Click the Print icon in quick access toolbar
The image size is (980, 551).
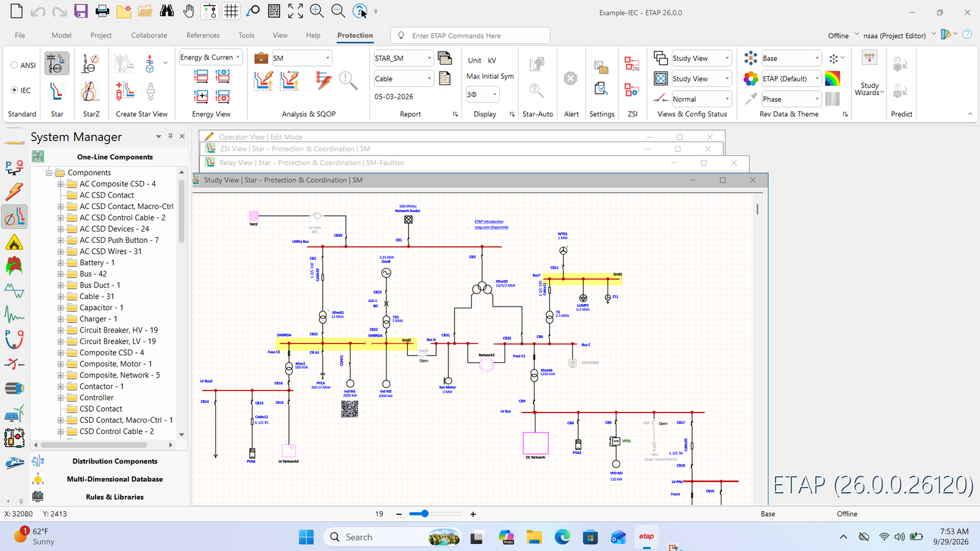[102, 11]
